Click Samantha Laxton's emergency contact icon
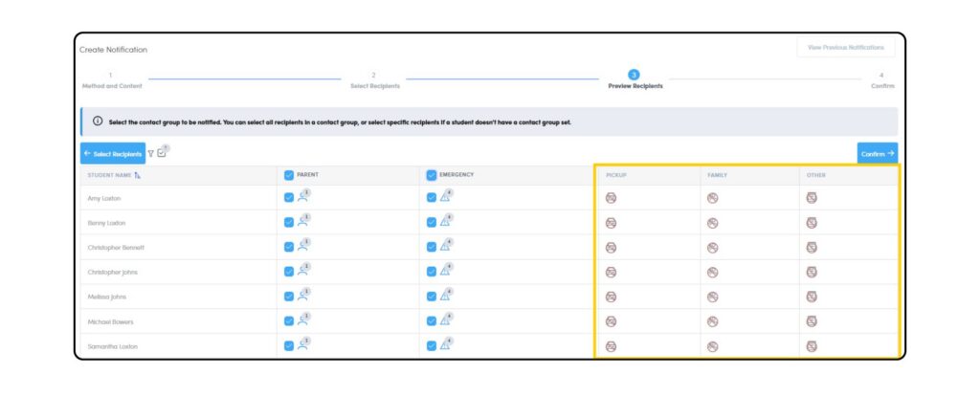 [445, 345]
